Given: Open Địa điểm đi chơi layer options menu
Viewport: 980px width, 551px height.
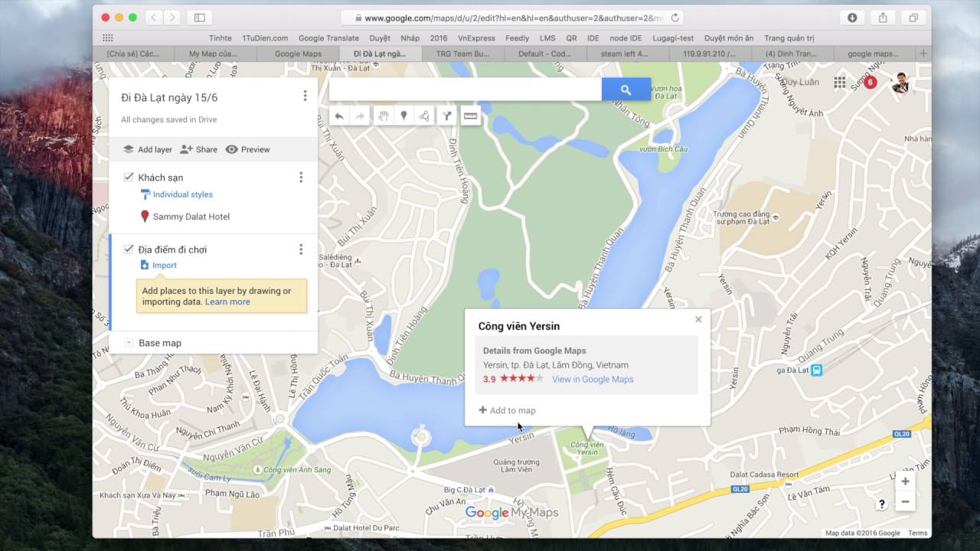Looking at the screenshot, I should tap(301, 249).
